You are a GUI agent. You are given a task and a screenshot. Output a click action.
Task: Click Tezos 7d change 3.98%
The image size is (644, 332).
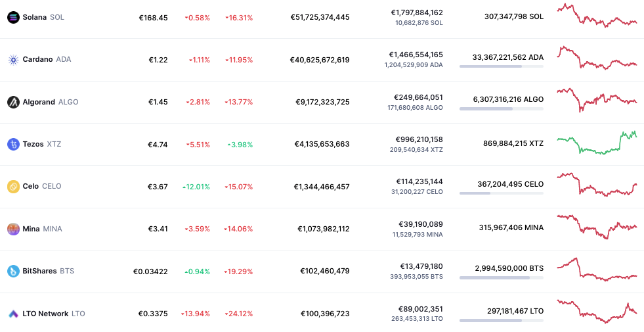click(x=240, y=145)
